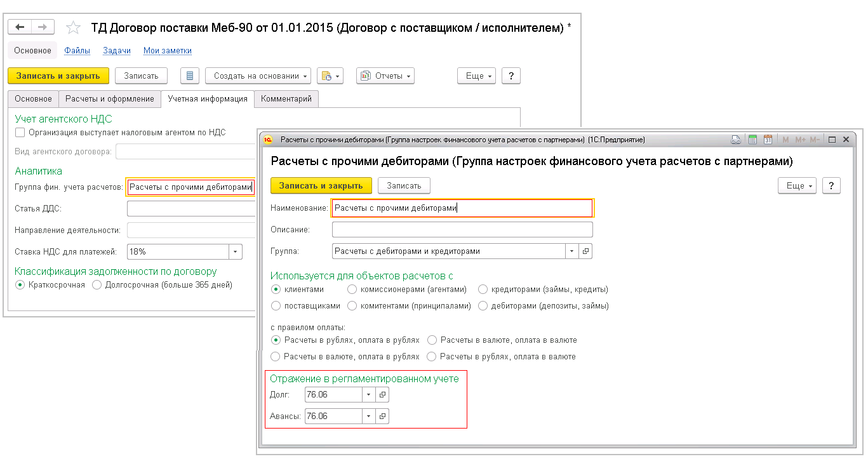This screenshot has width=868, height=466.
Task: Select клиентами radio option
Action: click(x=276, y=290)
